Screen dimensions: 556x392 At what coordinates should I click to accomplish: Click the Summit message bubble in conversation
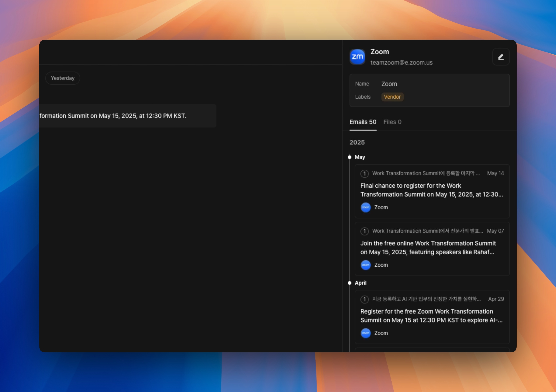[x=128, y=116]
